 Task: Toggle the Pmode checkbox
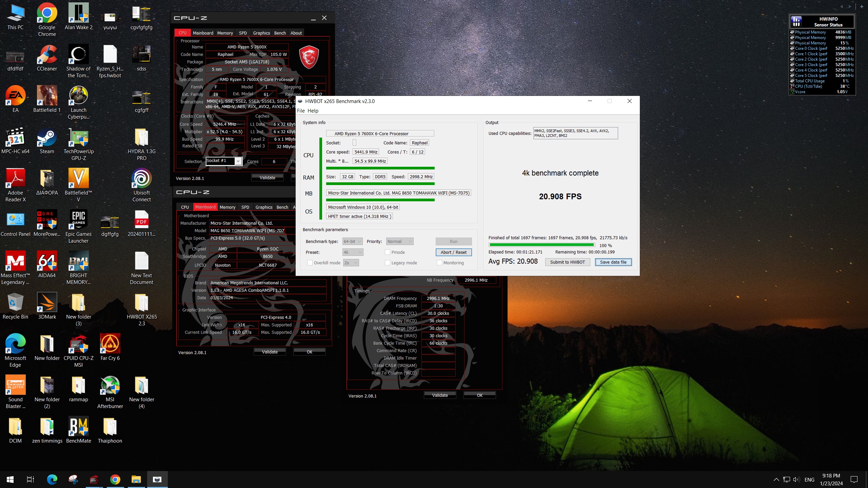click(387, 252)
